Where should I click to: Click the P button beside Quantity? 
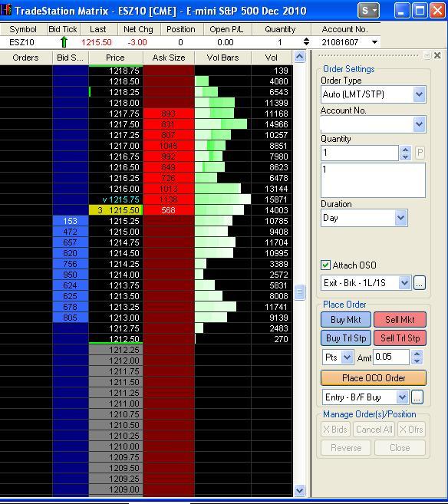tap(420, 153)
